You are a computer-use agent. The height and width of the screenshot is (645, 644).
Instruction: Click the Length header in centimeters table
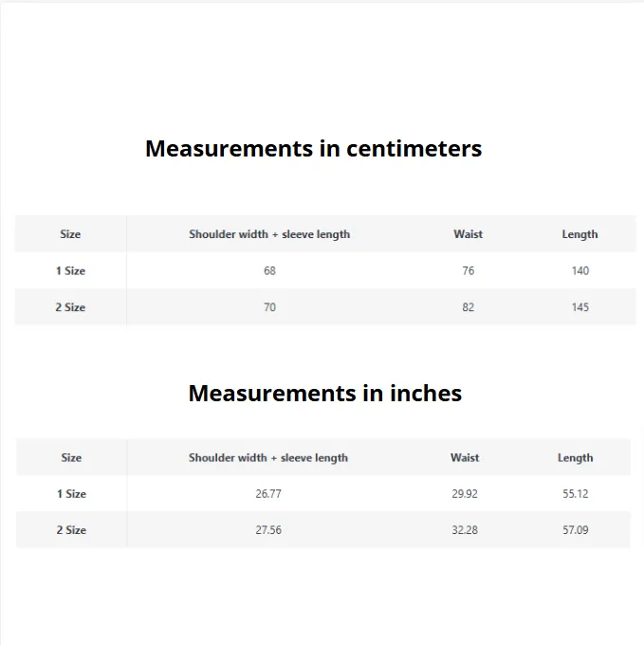[x=580, y=234]
